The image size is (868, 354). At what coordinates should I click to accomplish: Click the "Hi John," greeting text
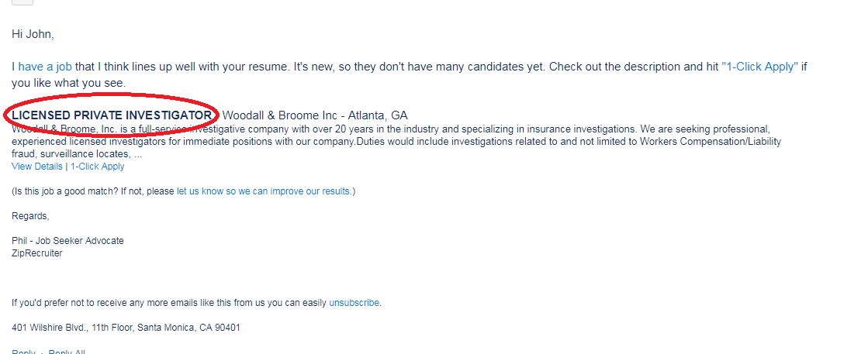click(x=33, y=34)
